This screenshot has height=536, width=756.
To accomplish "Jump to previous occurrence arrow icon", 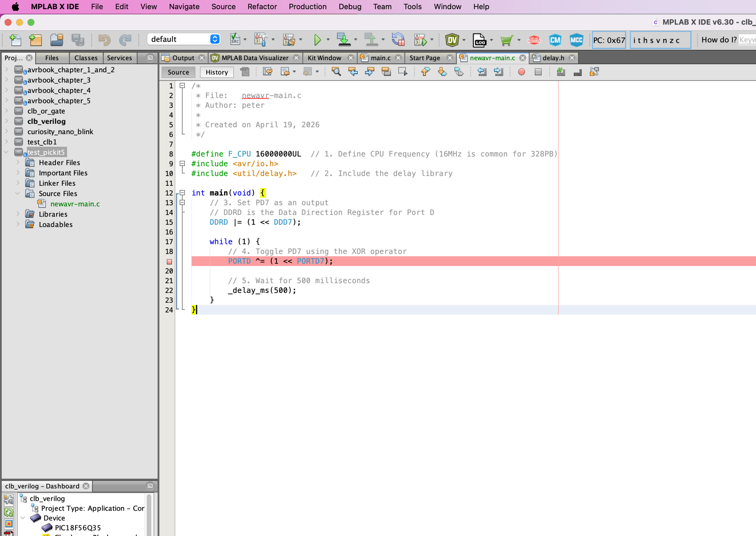I will [x=353, y=72].
